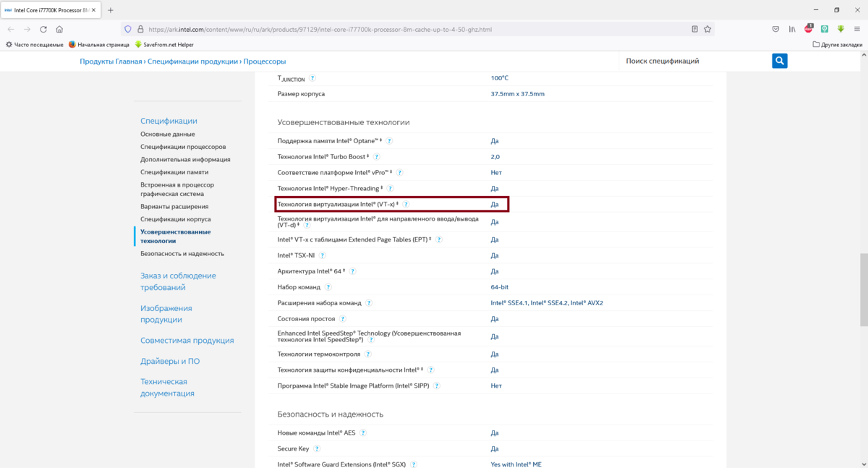
Task: Click the browser Back arrow
Action: tap(11, 29)
